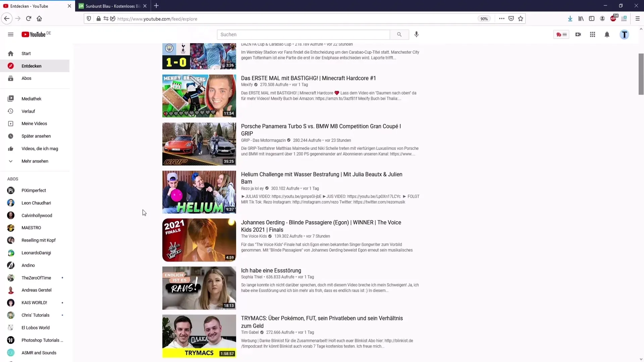Screen dimensions: 644x362
Task: Open the Tim Gabel channel link
Action: click(250, 333)
